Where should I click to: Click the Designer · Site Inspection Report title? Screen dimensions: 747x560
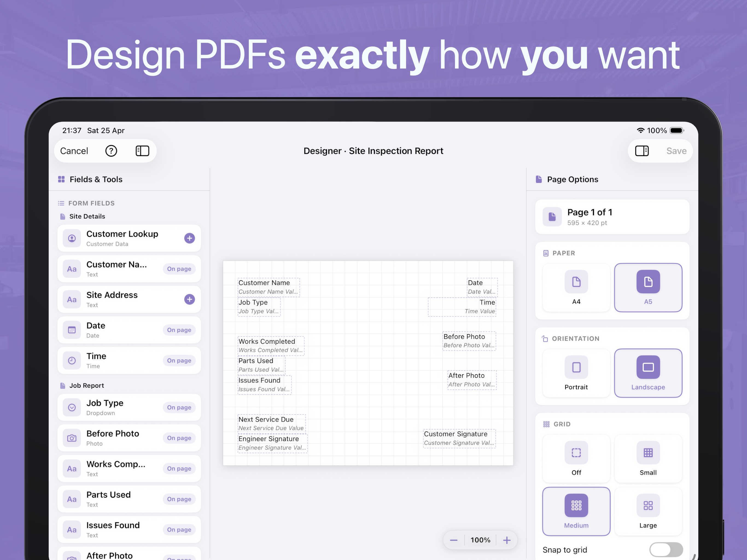[373, 151]
